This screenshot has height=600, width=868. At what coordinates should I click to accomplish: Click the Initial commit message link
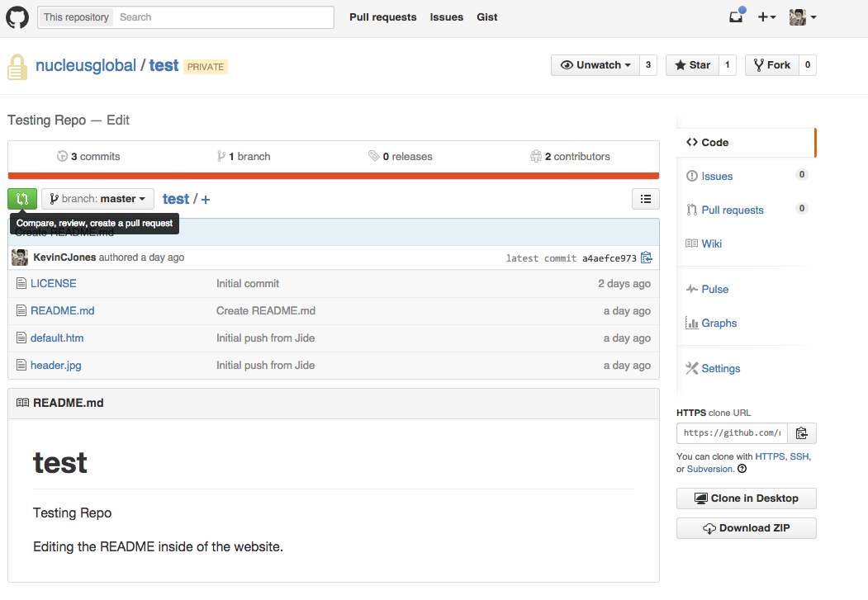click(248, 283)
